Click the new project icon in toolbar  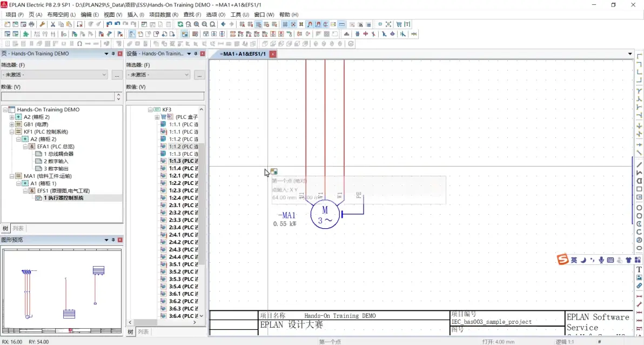[6, 24]
